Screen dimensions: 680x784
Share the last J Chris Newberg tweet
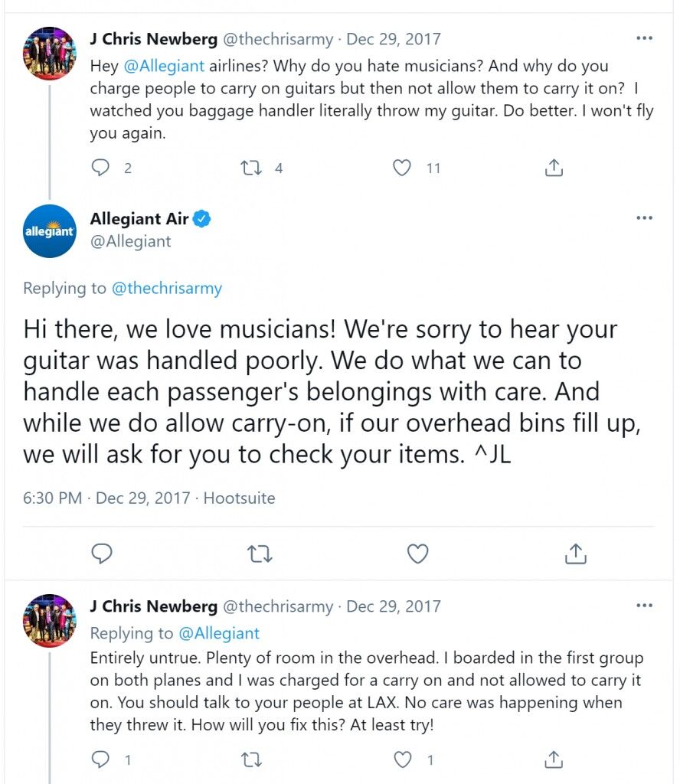tap(554, 759)
